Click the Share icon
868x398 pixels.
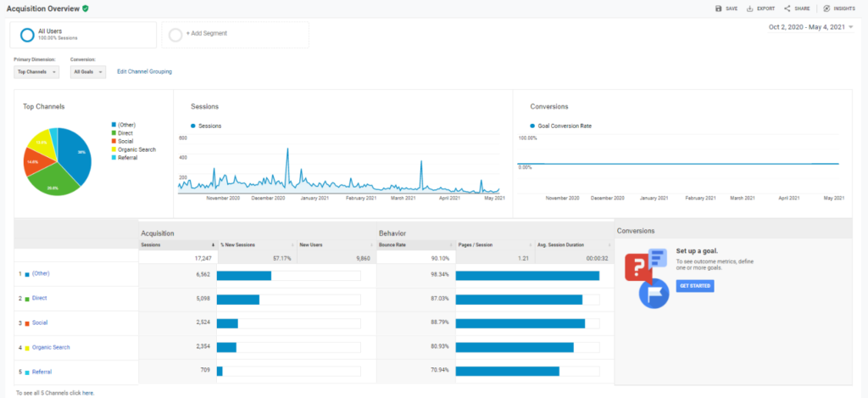(x=787, y=8)
